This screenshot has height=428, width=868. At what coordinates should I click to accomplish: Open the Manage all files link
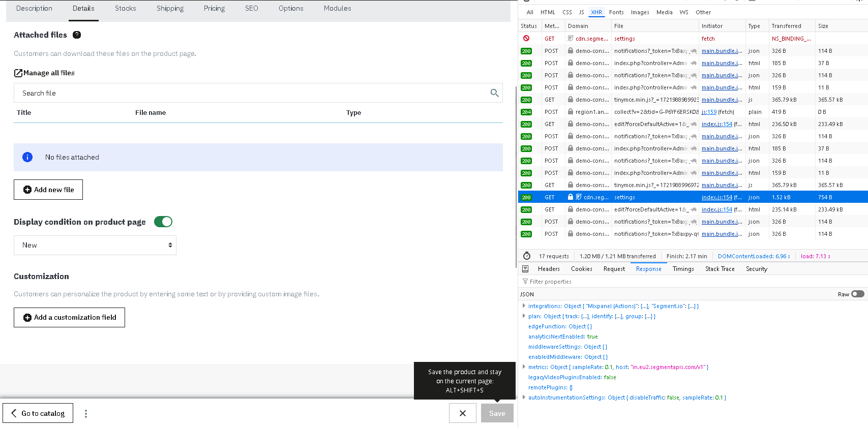point(44,73)
